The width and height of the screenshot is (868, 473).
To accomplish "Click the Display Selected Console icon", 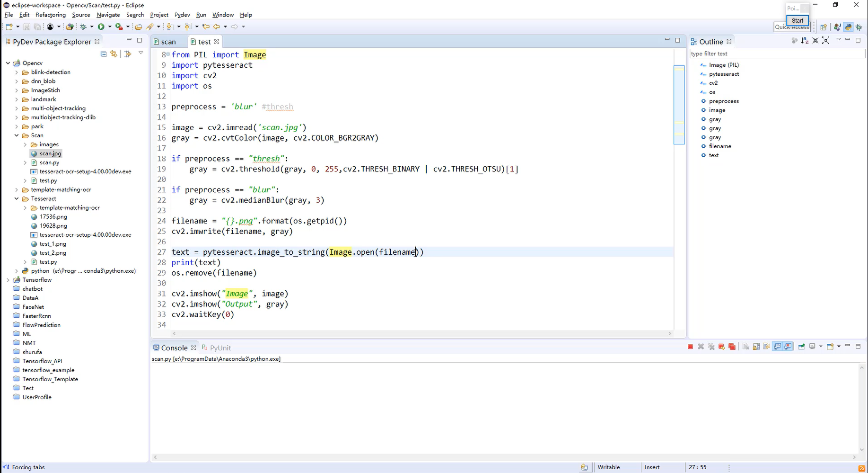I will click(x=812, y=347).
